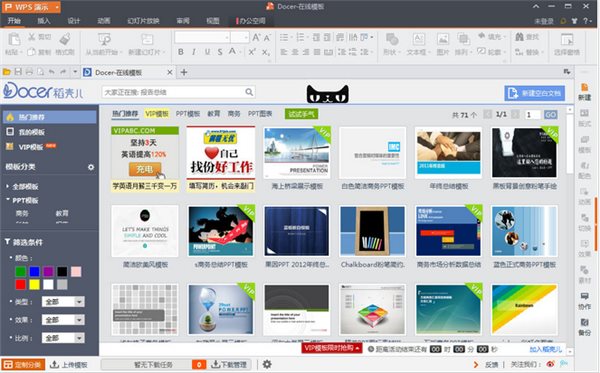Click the Decrease Font Size icon
This screenshot has width=600, height=373.
click(x=267, y=37)
